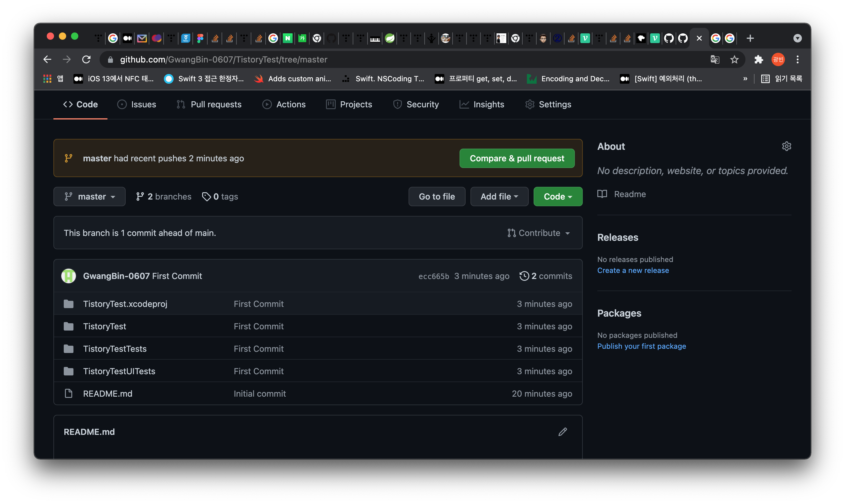Click the README.md edit pencil icon
The image size is (845, 504).
(x=562, y=432)
